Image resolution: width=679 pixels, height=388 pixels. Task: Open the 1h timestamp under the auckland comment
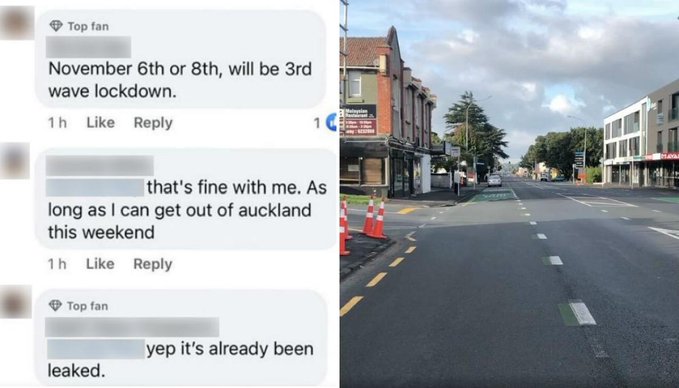[x=57, y=264]
